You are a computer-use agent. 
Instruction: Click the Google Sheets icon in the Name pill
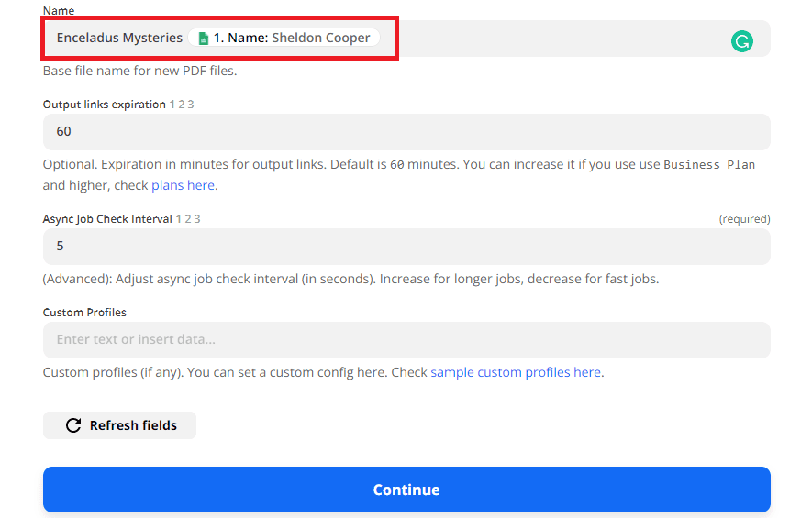click(x=203, y=39)
